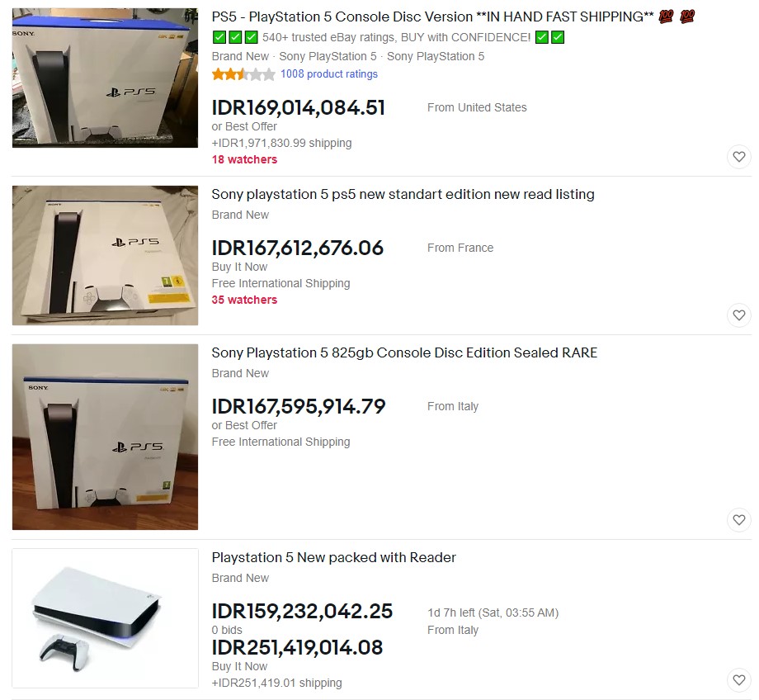The width and height of the screenshot is (759, 700).
Task: Click Buy It Now price IDR251,419,014.08
Action: [x=297, y=648]
